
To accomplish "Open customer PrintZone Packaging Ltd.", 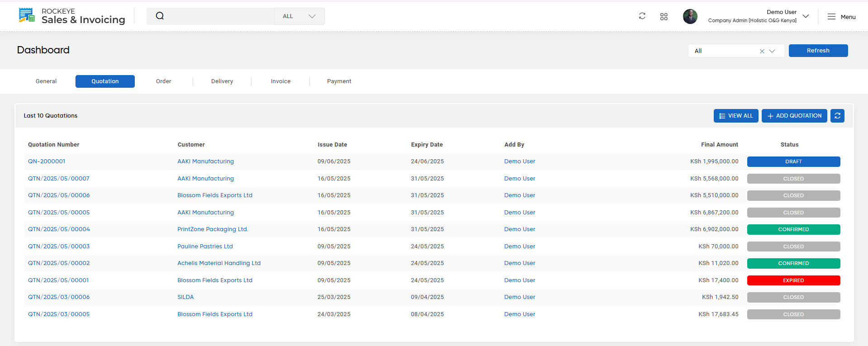I will (213, 229).
